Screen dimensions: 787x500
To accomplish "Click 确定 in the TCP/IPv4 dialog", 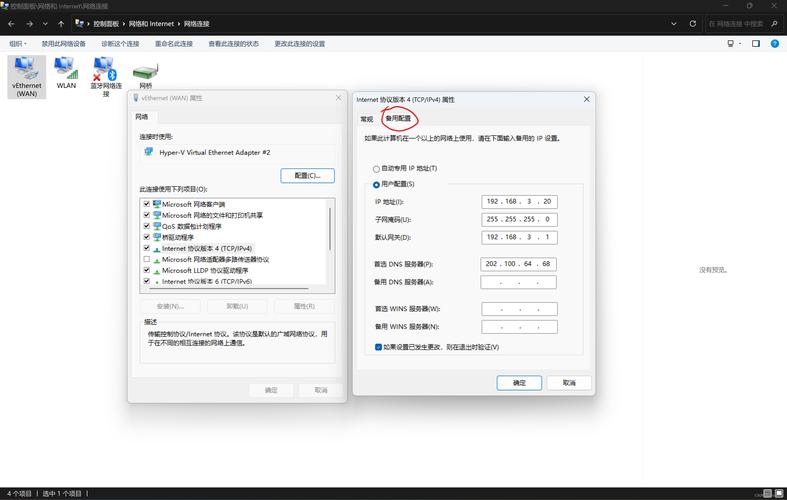I will coord(519,383).
